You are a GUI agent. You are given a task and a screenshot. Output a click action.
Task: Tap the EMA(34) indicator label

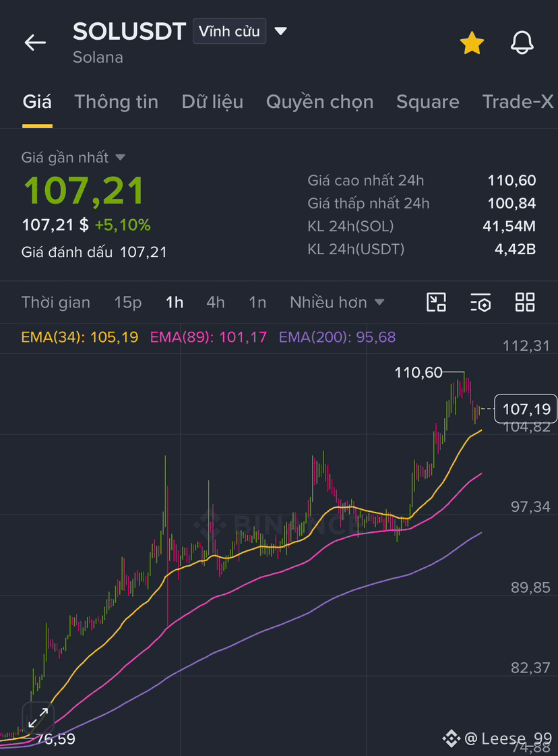click(80, 337)
